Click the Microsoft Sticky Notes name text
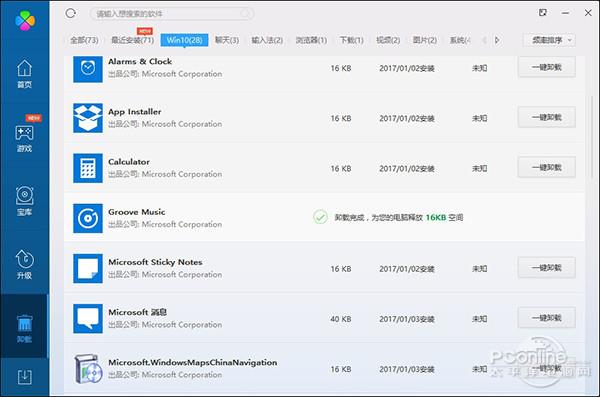 pyautogui.click(x=155, y=262)
